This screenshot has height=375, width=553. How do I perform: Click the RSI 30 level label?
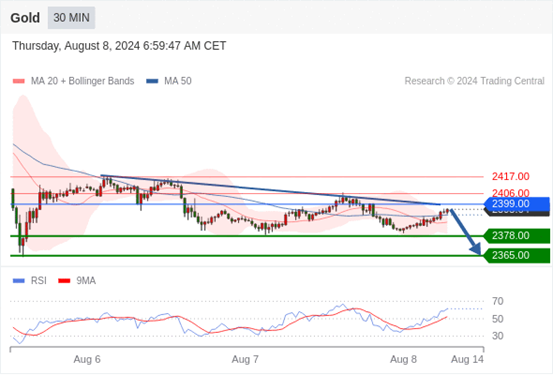pos(498,336)
